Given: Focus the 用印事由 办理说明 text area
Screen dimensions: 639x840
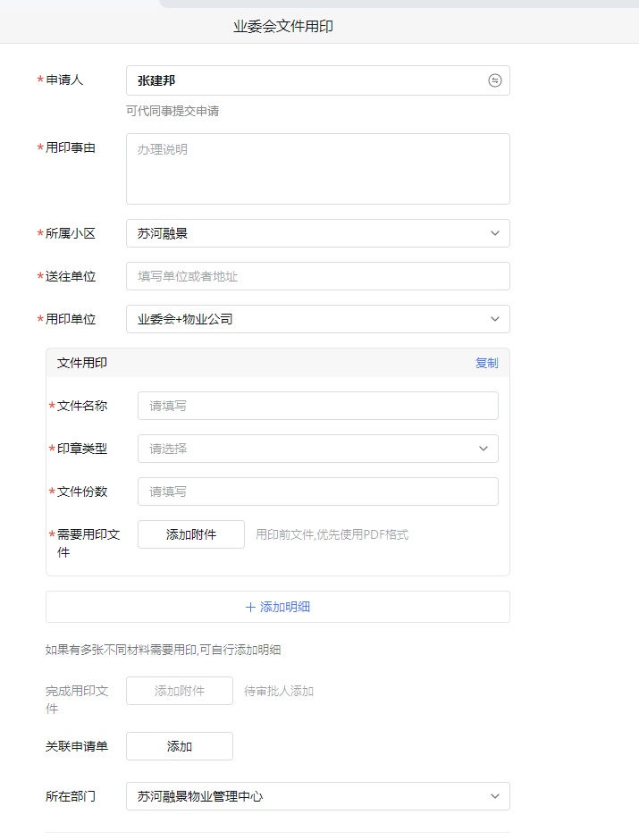Looking at the screenshot, I should pos(317,169).
